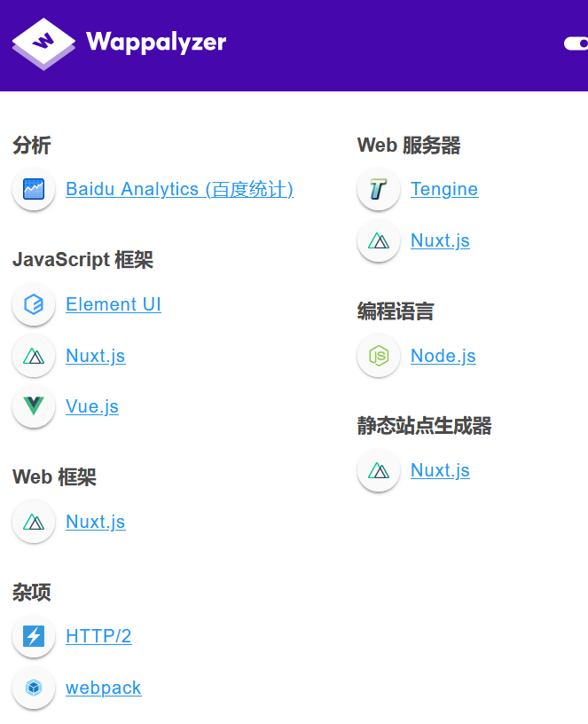Screen dimensions: 588x724
Task: Open the Vue.js link
Action: (92, 406)
